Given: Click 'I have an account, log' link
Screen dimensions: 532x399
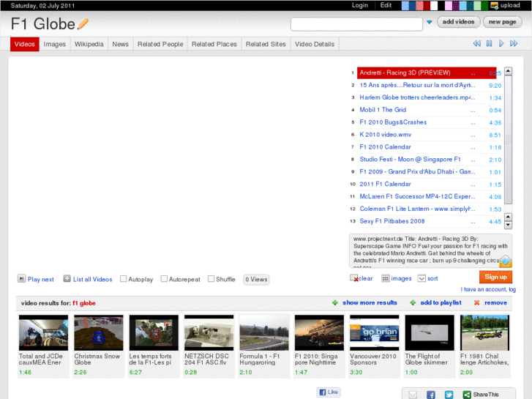Looking at the screenshot, I should click(488, 289).
